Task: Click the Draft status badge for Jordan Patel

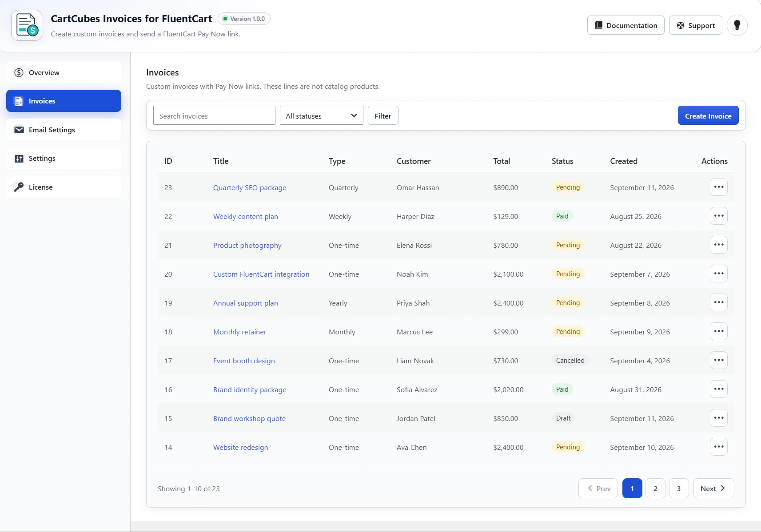Action: tap(563, 418)
